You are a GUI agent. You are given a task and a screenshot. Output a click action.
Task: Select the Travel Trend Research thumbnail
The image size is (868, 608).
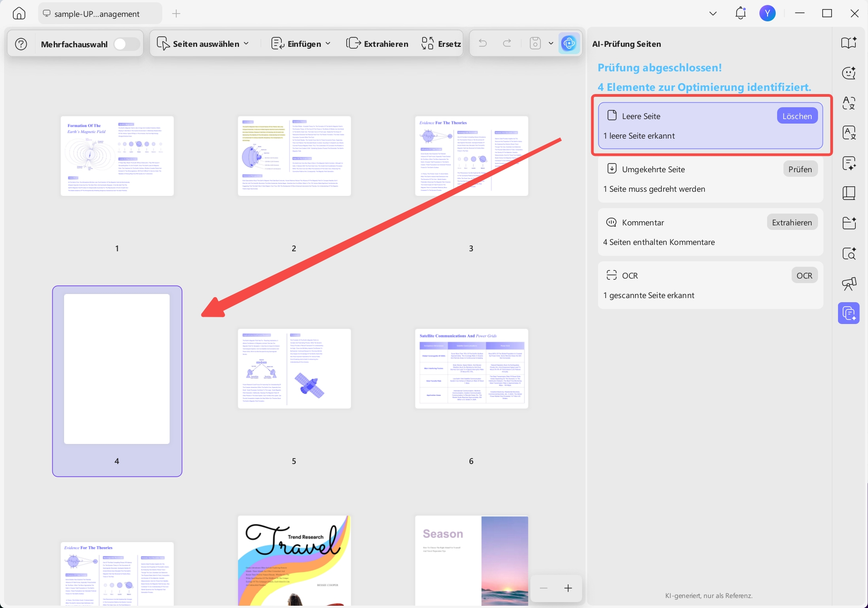click(294, 560)
